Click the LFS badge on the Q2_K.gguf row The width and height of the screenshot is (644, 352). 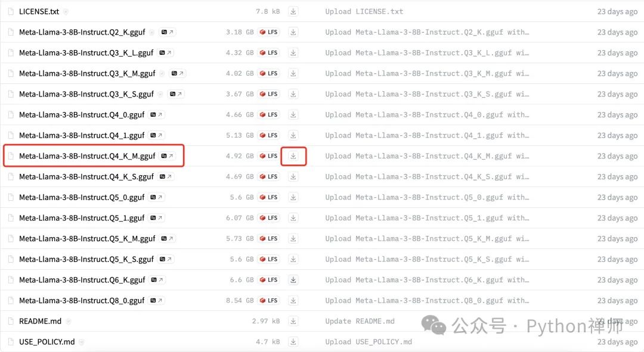tap(268, 32)
